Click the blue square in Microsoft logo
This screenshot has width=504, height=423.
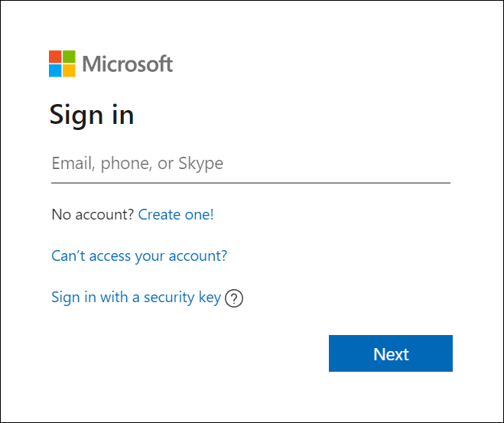point(55,70)
